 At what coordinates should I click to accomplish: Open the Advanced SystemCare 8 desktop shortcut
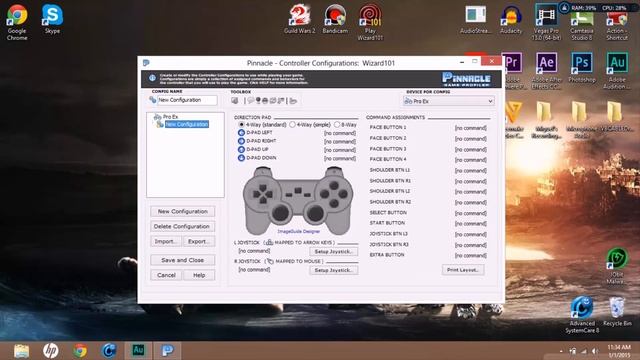582,315
